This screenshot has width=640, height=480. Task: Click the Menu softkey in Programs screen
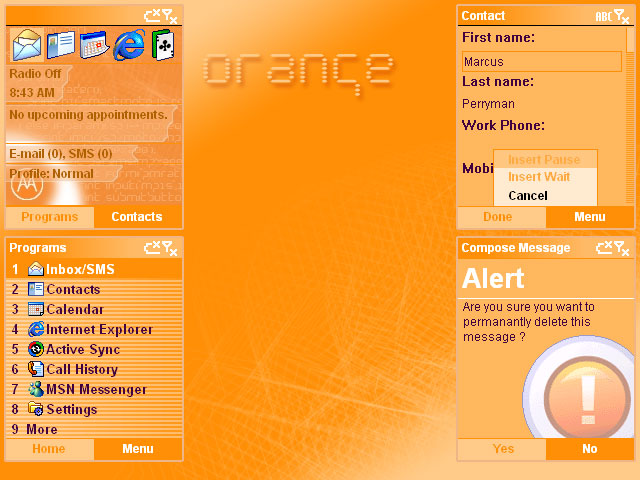(x=138, y=449)
